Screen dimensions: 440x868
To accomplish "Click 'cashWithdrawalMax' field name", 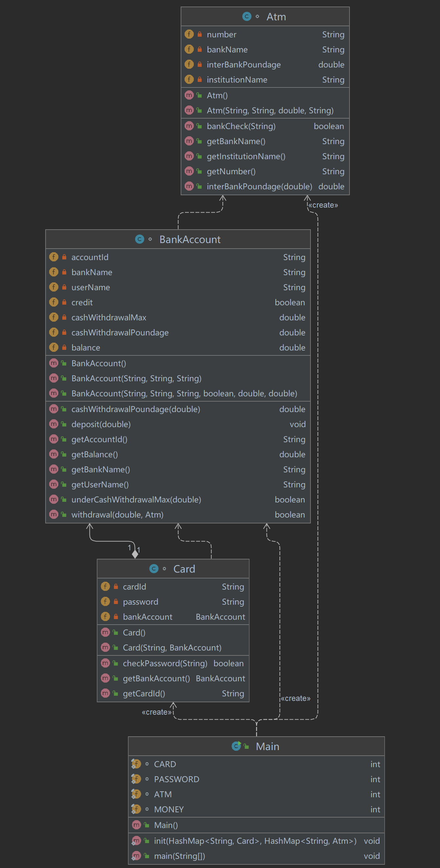I will click(x=109, y=317).
